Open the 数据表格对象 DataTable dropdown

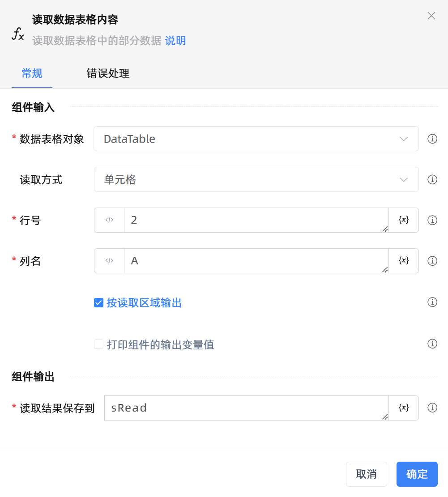click(256, 139)
